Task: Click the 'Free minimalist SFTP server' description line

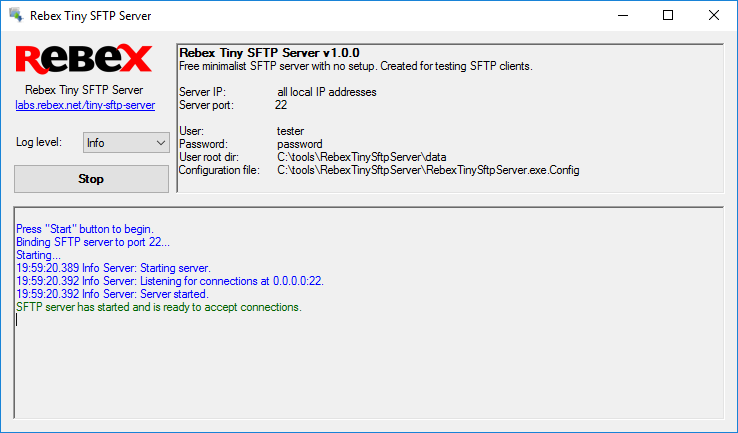Action: point(356,66)
